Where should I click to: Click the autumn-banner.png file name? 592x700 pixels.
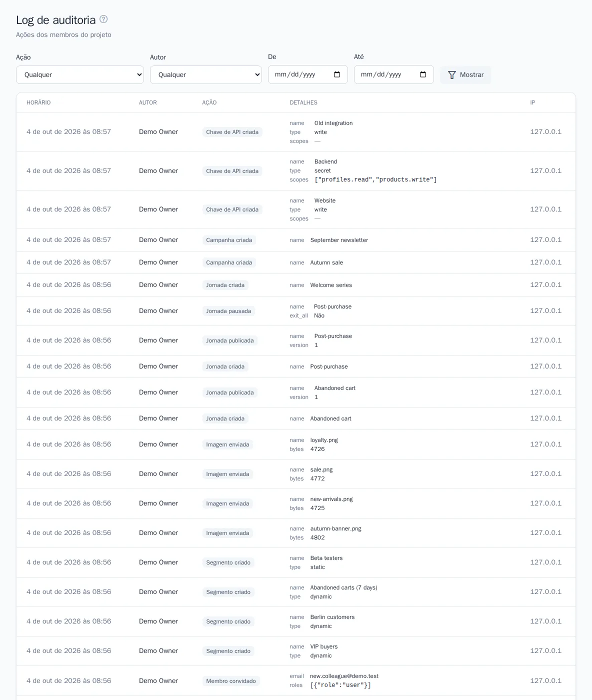335,528
